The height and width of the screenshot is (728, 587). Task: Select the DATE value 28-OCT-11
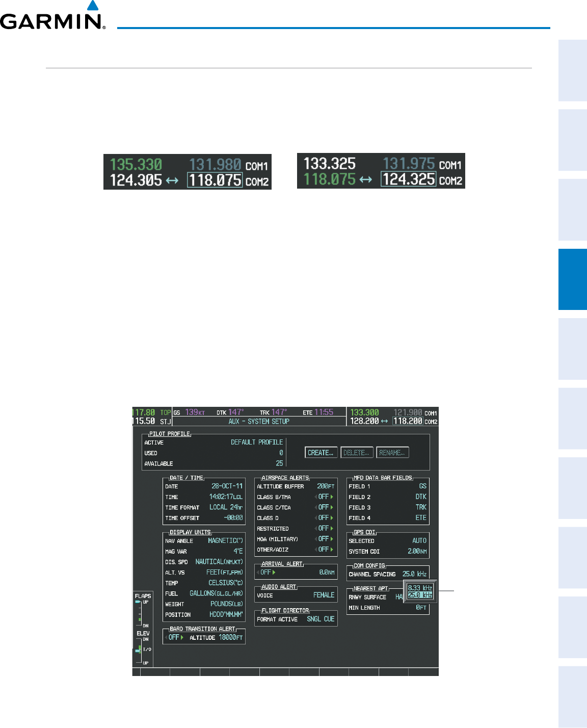tap(227, 486)
